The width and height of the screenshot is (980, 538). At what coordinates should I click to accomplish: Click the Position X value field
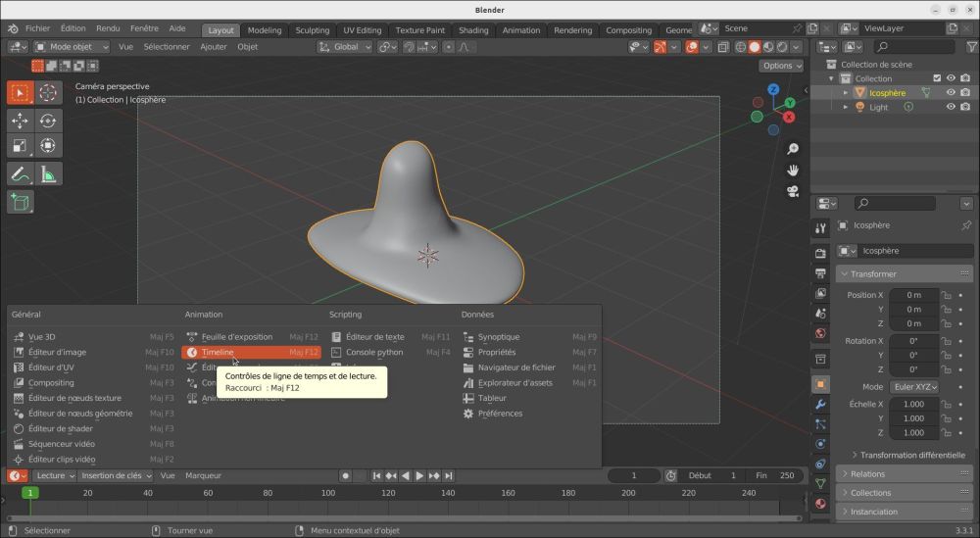[x=914, y=295]
